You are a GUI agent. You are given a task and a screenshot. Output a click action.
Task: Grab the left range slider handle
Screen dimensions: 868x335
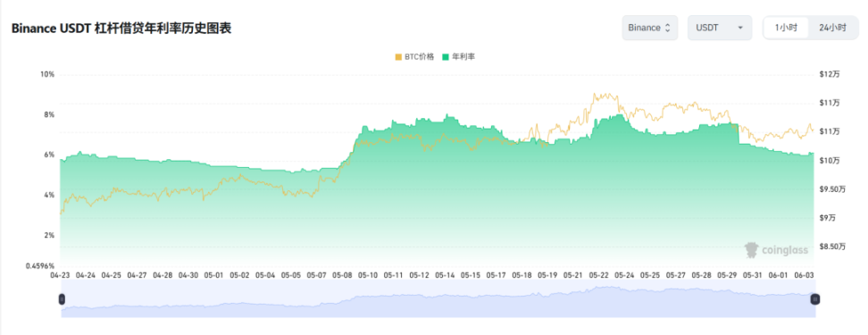coord(62,299)
